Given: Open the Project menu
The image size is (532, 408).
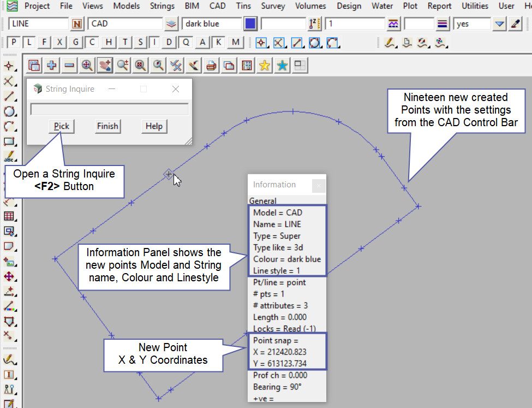Looking at the screenshot, I should tap(37, 6).
